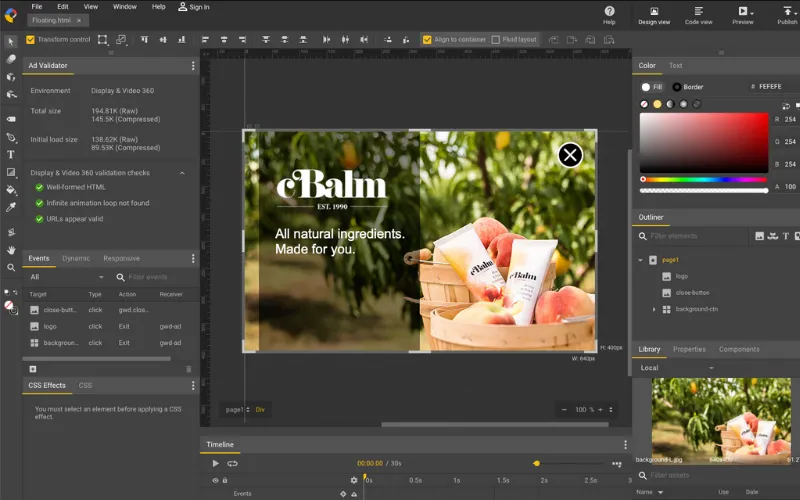Toggle timeline loop button
The height and width of the screenshot is (500, 800).
click(233, 463)
